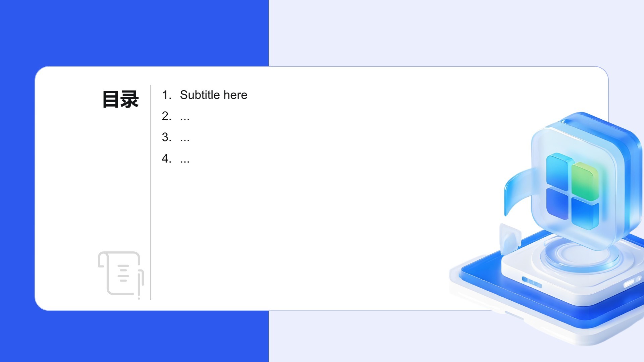Viewport: 644px width, 362px height.
Task: Click the list number "1."
Action: (166, 95)
